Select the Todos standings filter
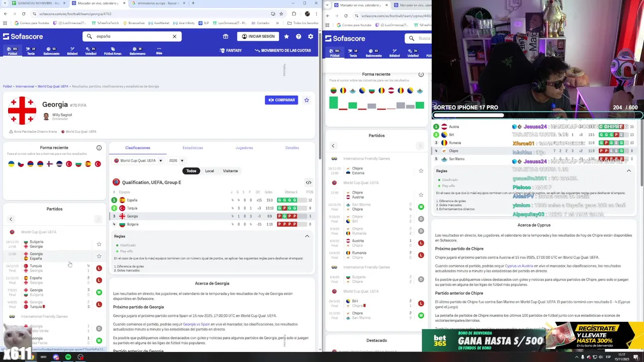This screenshot has height=362, width=644. click(x=191, y=171)
